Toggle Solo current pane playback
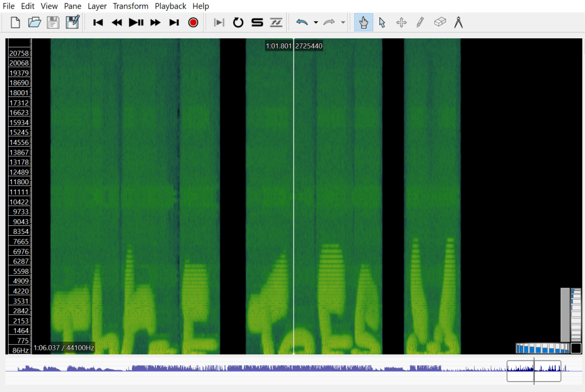Image resolution: width=585 pixels, height=392 pixels. click(257, 23)
